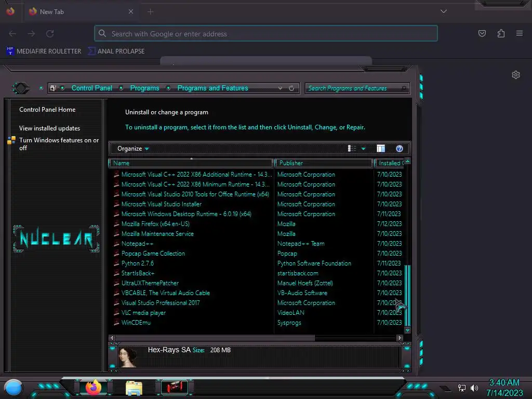532x399 pixels.
Task: Open the view options dropdown arrow
Action: coord(363,149)
